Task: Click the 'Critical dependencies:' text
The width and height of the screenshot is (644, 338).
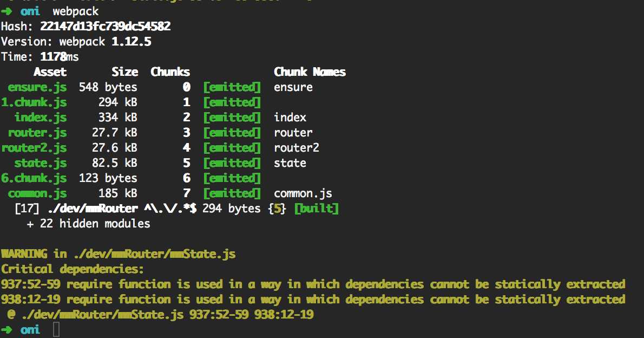Action: (73, 269)
